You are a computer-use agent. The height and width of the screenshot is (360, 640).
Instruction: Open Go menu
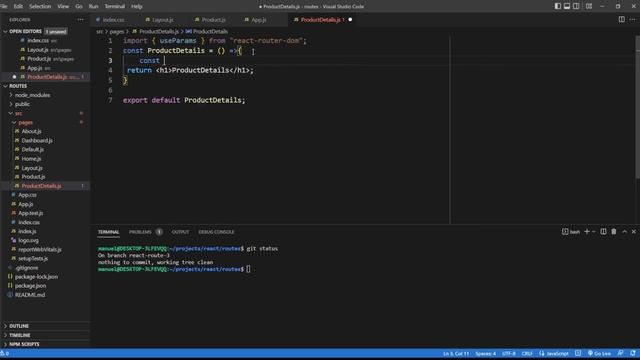tap(79, 6)
